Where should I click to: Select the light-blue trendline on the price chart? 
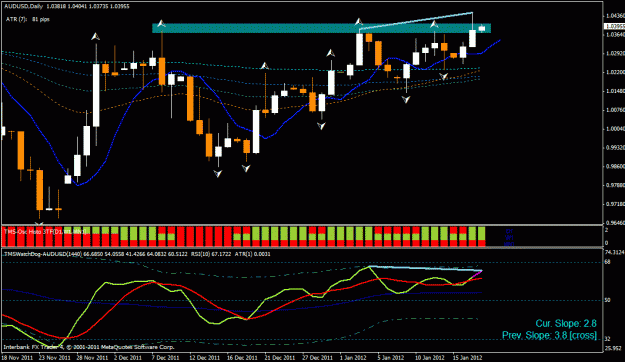pos(416,20)
